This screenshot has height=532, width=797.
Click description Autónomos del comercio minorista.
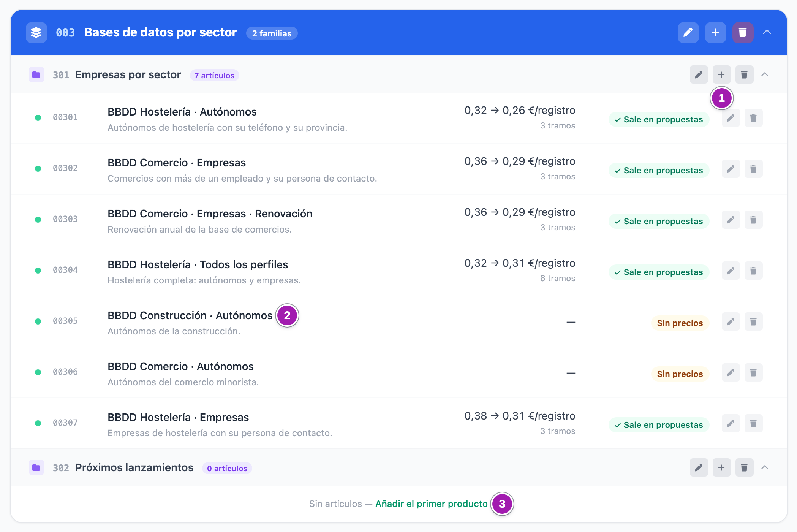pos(183,382)
